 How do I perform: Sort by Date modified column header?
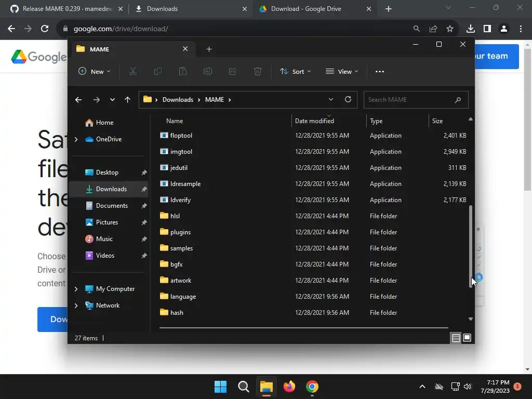tap(314, 121)
